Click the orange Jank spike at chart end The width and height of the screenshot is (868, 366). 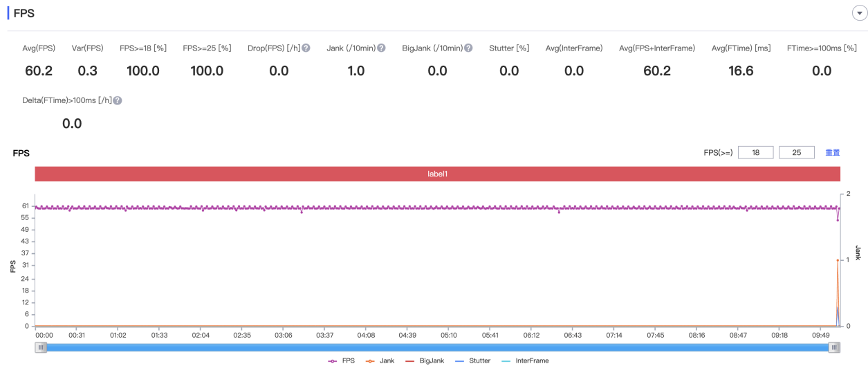coord(838,260)
